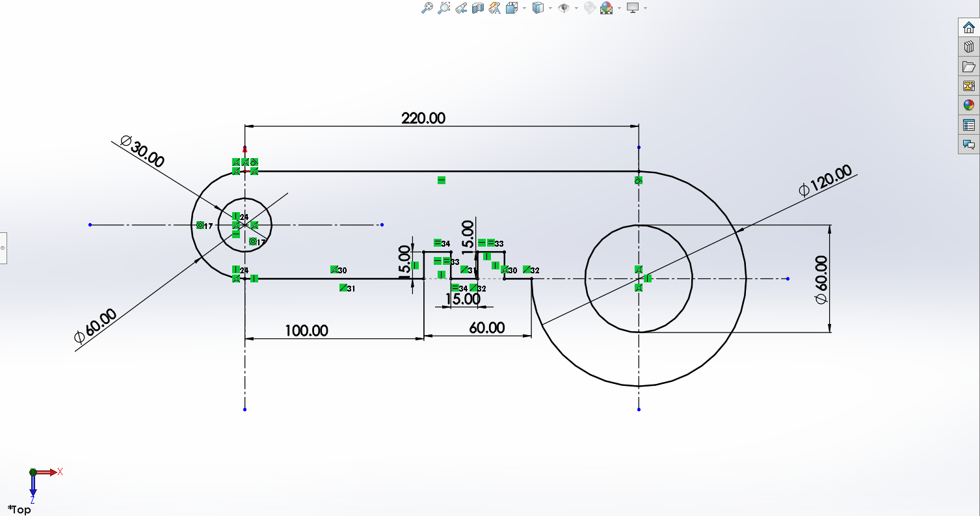Screen dimensions: 980x516
Task: Switch to the File Explorer folder tab
Action: tap(969, 66)
